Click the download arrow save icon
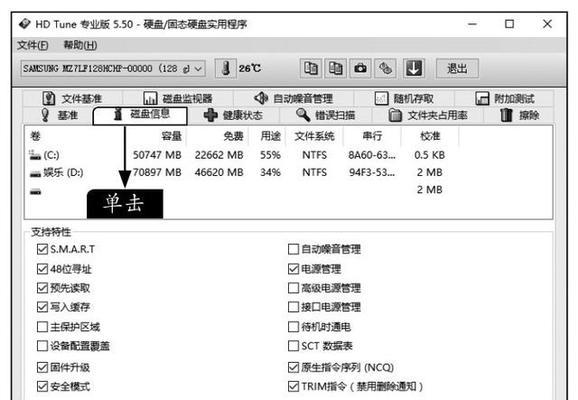The height and width of the screenshot is (400, 578). tap(414, 68)
